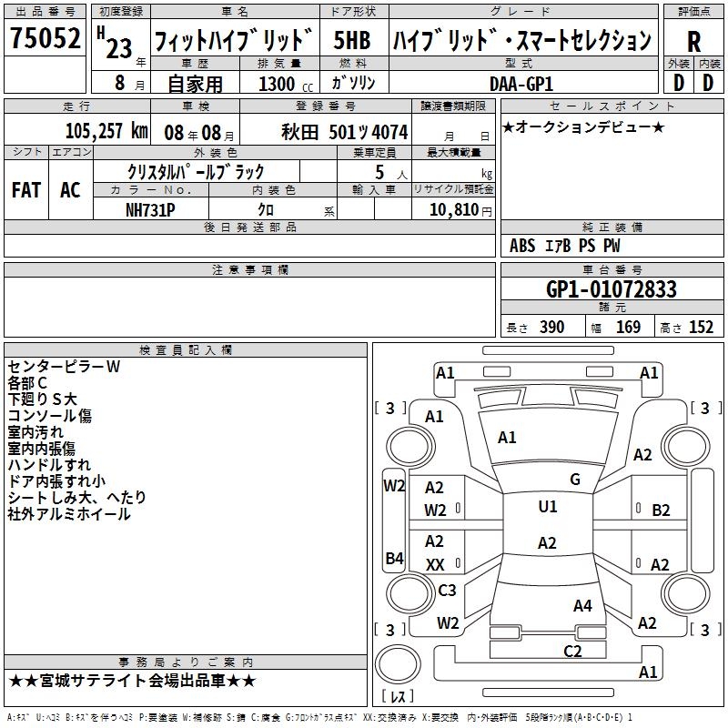Click grade ハイブリッド・スマートセレクション
728x728 pixels.
522,40
